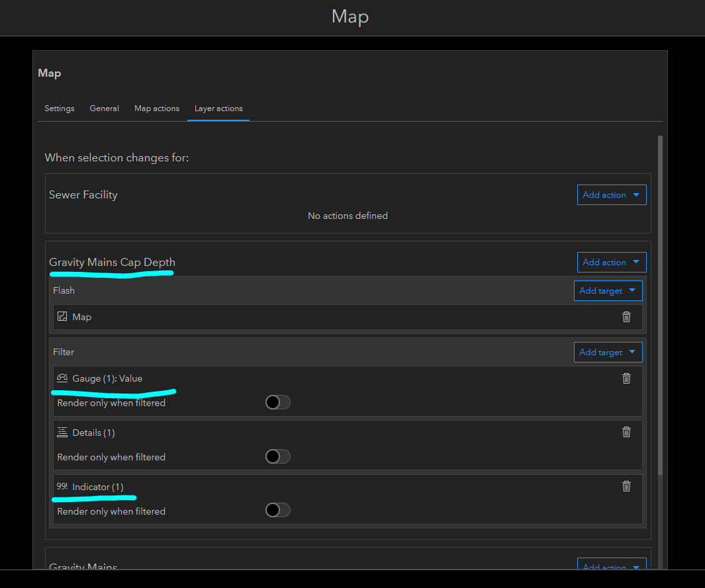Delete the Map flash target using its trash icon
Viewport: 705px width, 588px height.
point(626,317)
